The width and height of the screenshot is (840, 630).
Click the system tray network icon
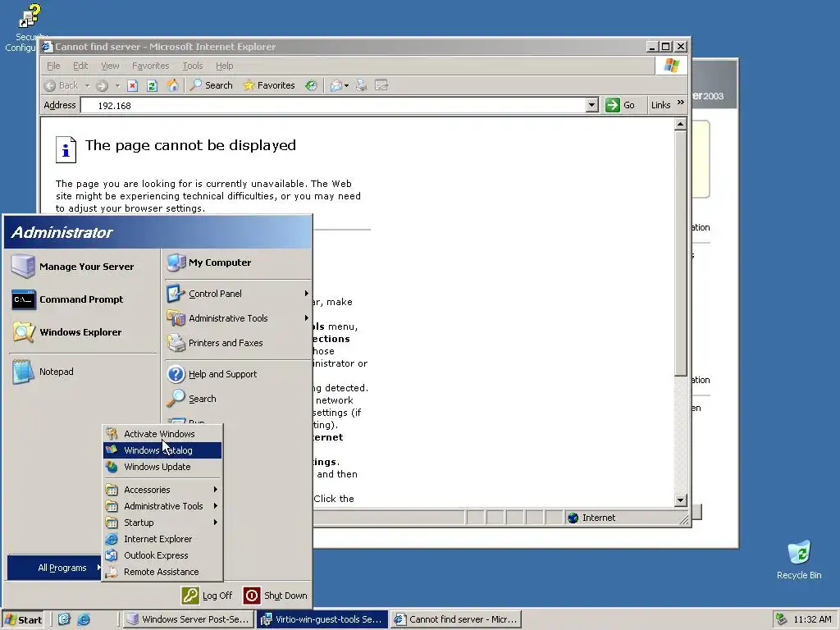pyautogui.click(x=782, y=620)
